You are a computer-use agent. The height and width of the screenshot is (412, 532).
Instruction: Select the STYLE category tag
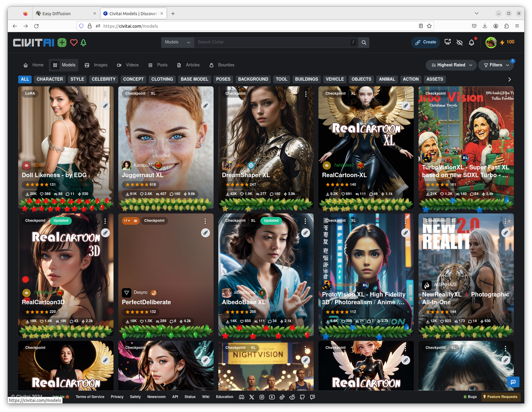pyautogui.click(x=77, y=79)
